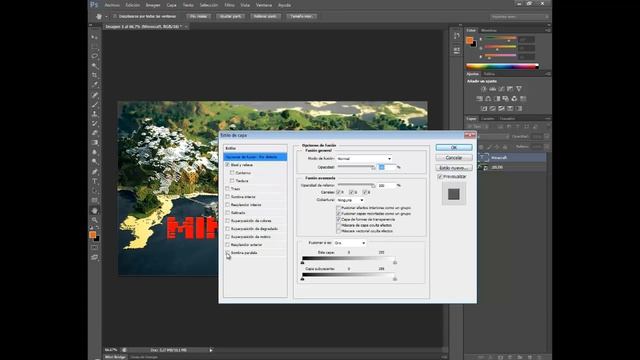The width and height of the screenshot is (640, 360).
Task: Add a Curves adjustment
Action: pos(501,89)
